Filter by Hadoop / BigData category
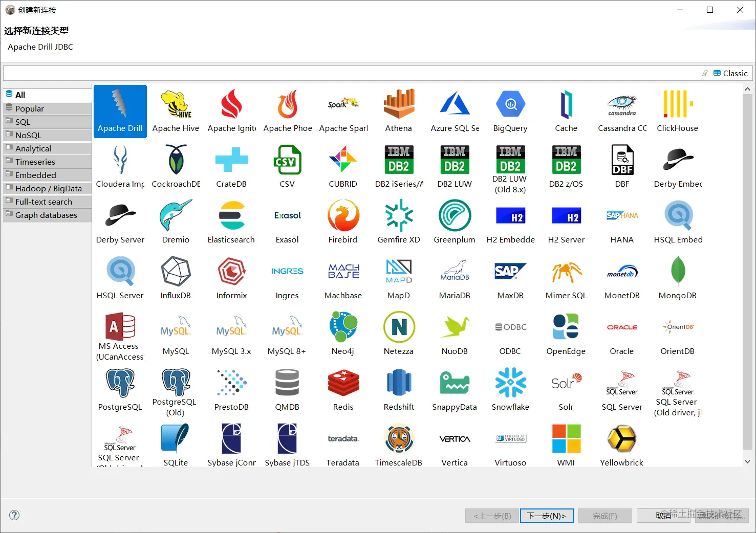 (x=47, y=188)
